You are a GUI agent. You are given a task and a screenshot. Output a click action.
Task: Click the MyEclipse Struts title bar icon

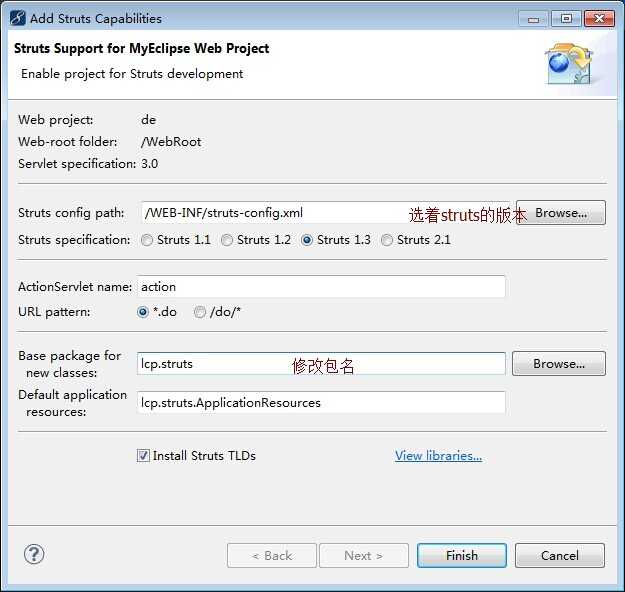click(x=18, y=18)
